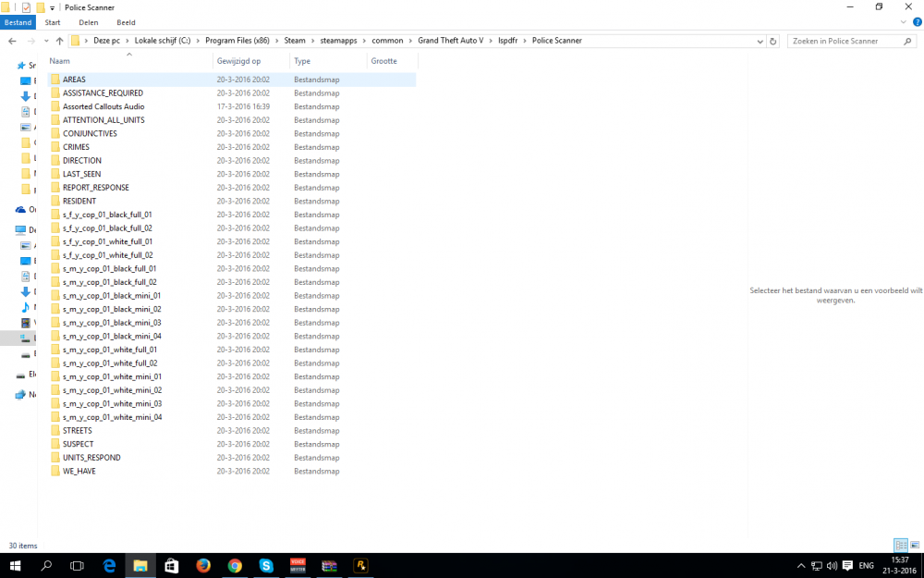This screenshot has width=924, height=578.
Task: Go to 'Lokale schijf (C:)' breadcrumb
Action: (x=163, y=41)
